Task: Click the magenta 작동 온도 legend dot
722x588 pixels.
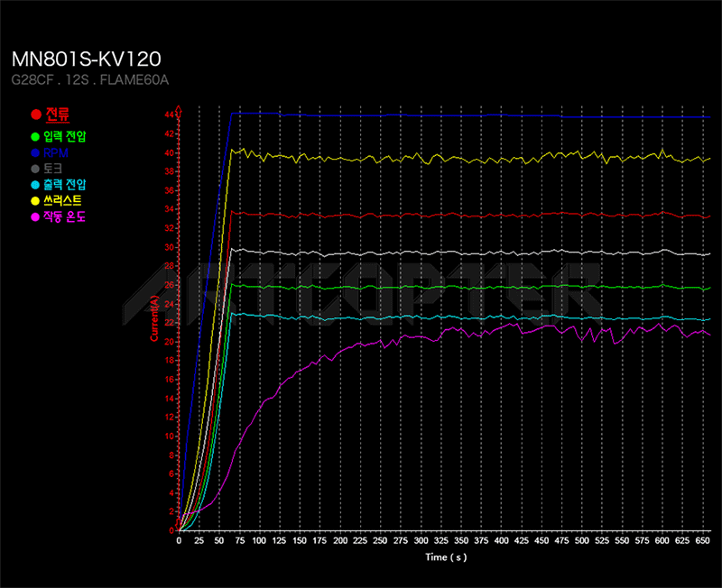Action: [35, 216]
